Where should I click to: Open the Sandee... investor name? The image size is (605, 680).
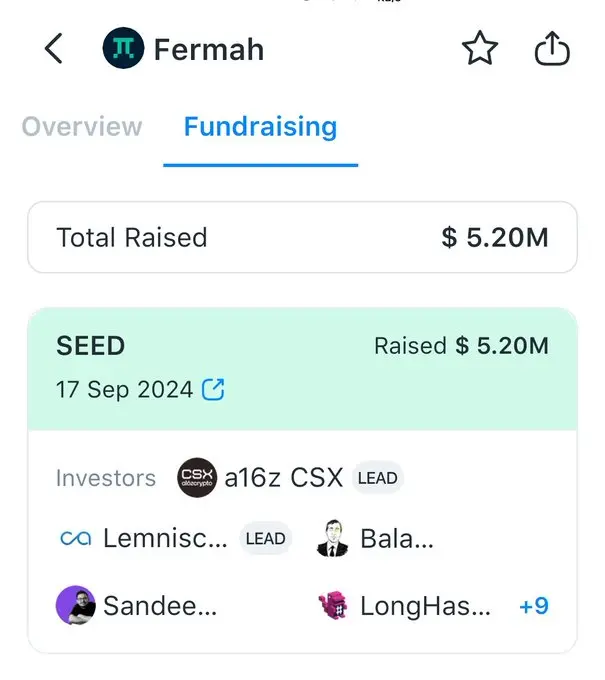pyautogui.click(x=160, y=606)
